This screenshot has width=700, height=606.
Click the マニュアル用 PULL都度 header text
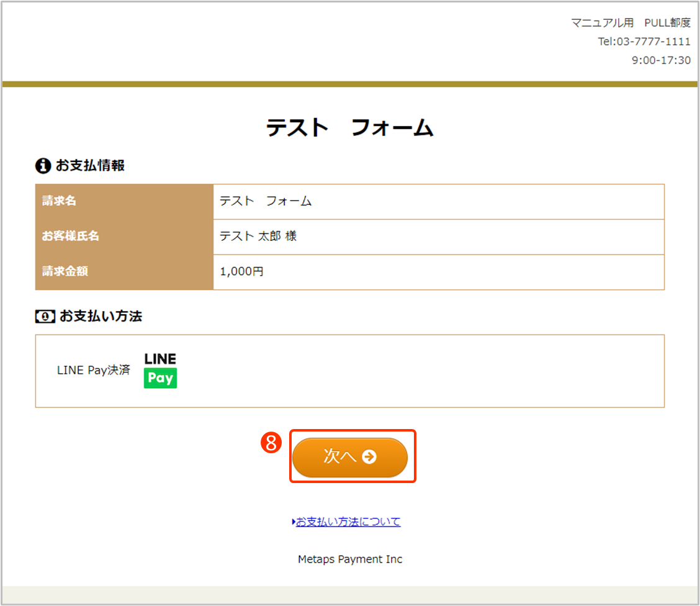click(x=630, y=23)
